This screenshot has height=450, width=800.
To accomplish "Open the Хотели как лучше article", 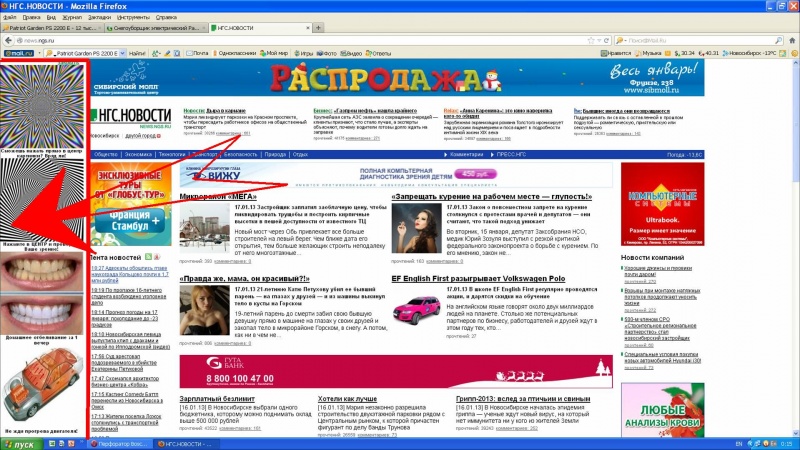I will [347, 399].
